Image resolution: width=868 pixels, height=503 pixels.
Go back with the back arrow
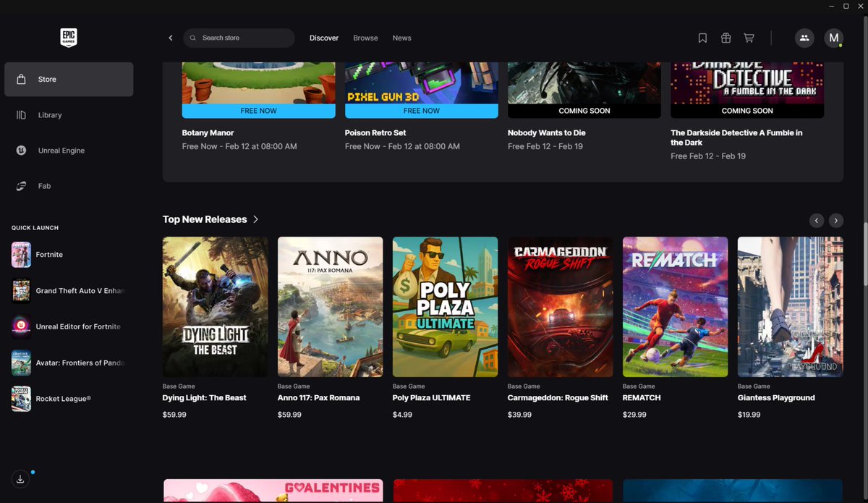coord(171,38)
